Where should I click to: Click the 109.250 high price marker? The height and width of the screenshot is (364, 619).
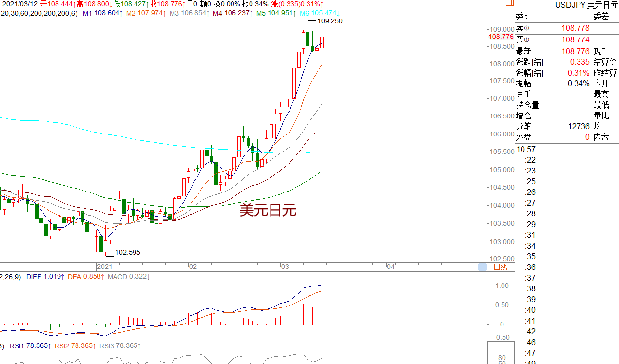330,21
